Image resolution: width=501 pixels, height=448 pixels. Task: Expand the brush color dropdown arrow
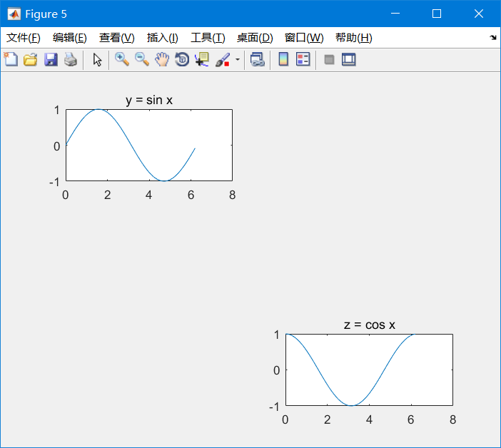point(238,59)
